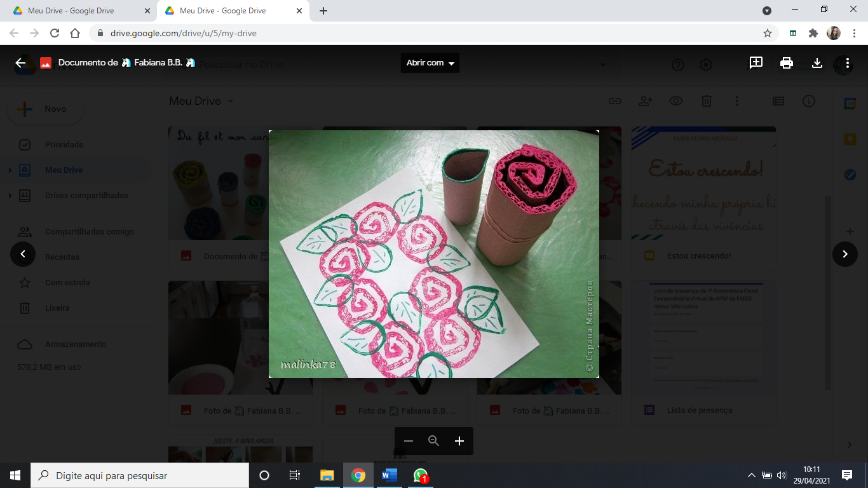This screenshot has width=868, height=488.
Task: Click the address bar URL
Action: pos(184,33)
